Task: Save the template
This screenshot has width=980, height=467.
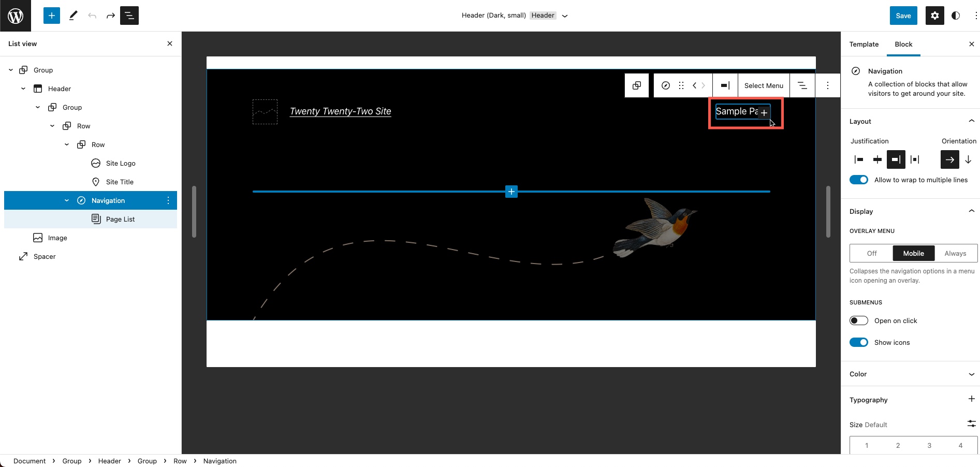Action: 903,16
